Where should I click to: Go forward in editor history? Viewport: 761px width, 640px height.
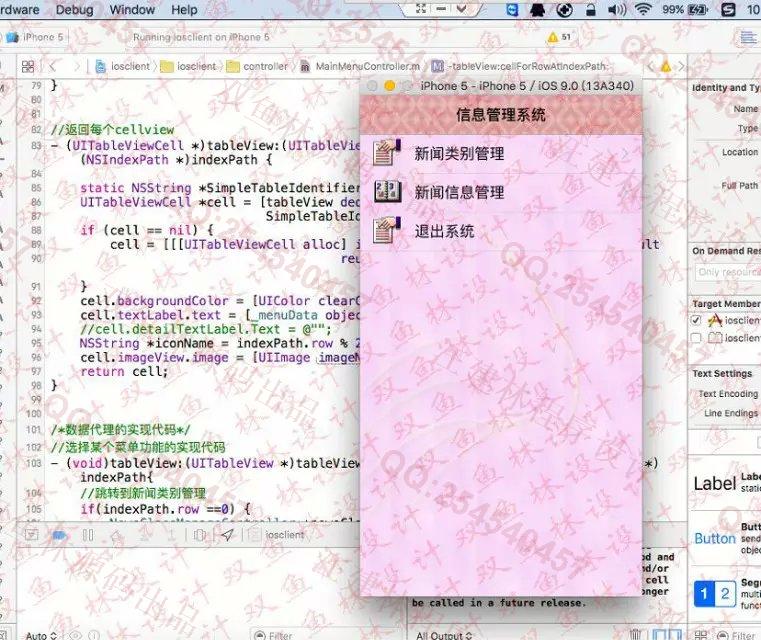[x=76, y=66]
